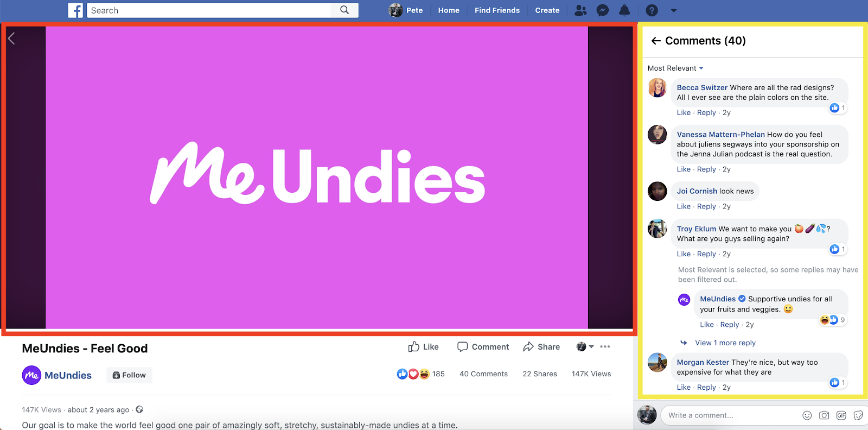Open the comment-as profile selector dropdown

pyautogui.click(x=585, y=346)
